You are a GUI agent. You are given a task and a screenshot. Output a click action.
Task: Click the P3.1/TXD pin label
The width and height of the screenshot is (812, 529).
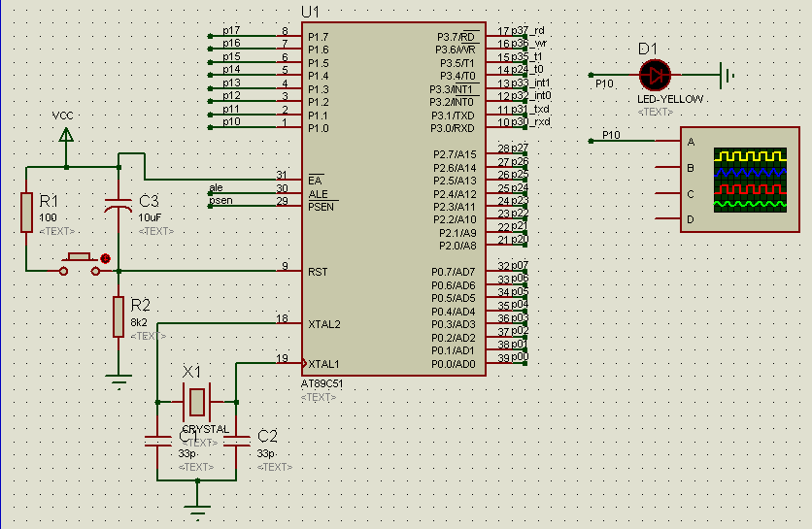tap(454, 116)
